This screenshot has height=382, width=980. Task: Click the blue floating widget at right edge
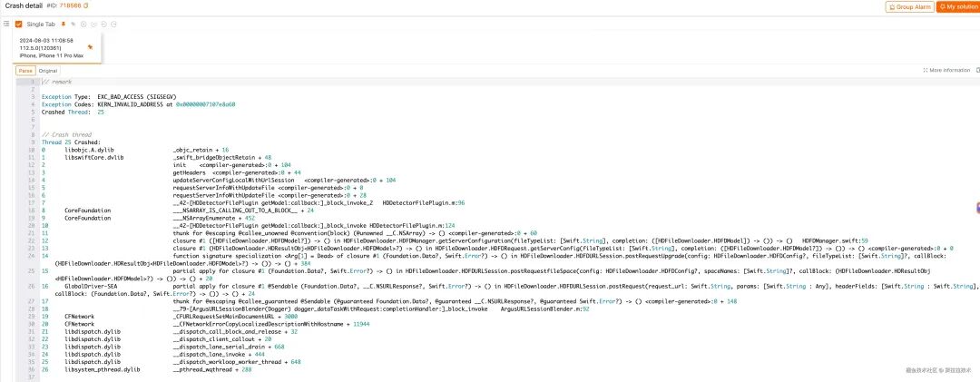coord(976,208)
